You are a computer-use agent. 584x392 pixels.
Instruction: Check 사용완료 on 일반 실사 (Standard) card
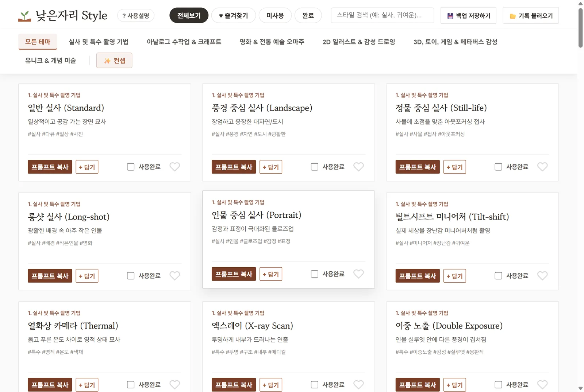[x=131, y=167]
